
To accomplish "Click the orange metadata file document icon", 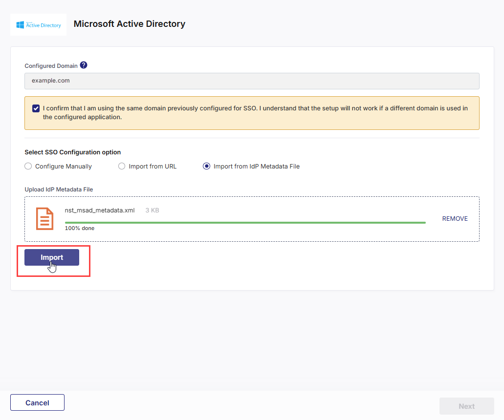I will pos(44,218).
